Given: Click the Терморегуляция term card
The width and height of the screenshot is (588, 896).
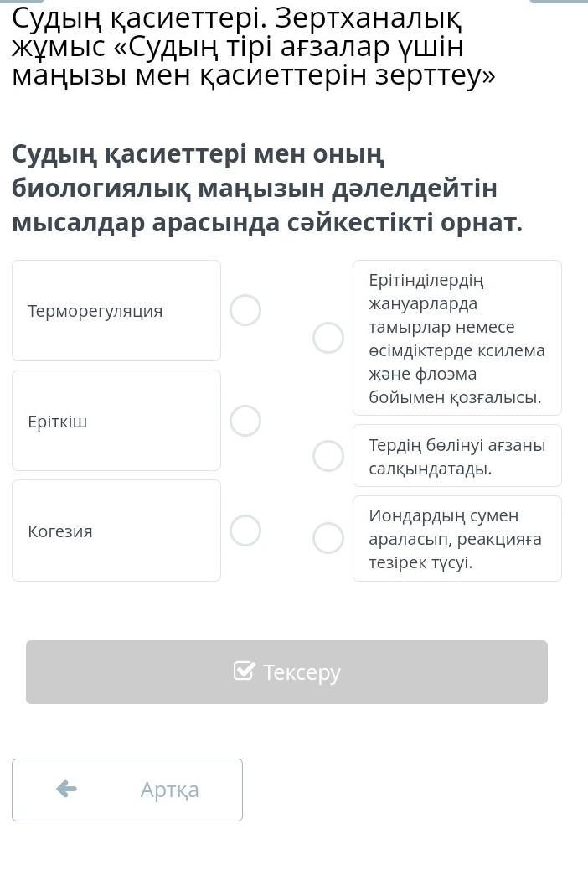Looking at the screenshot, I should [116, 311].
